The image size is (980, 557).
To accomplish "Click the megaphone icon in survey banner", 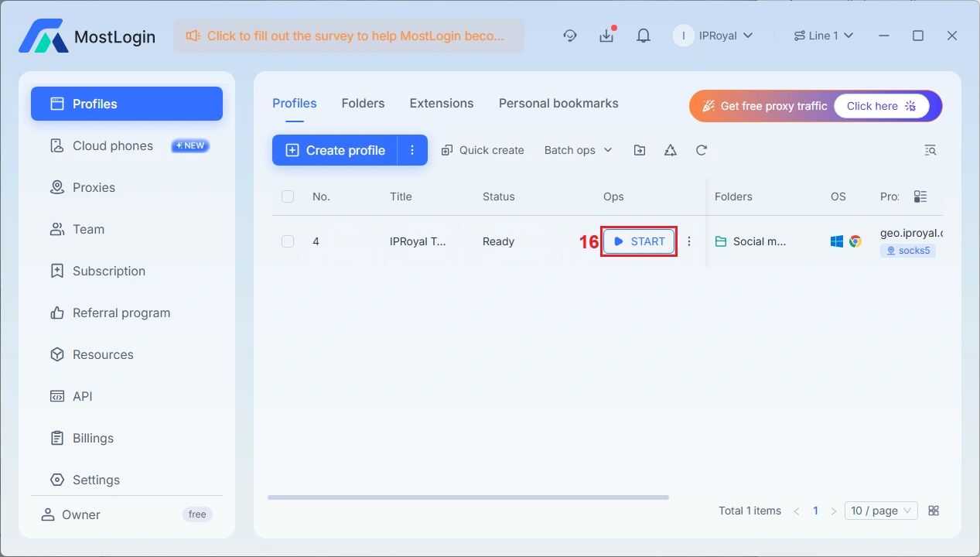I will pos(193,36).
